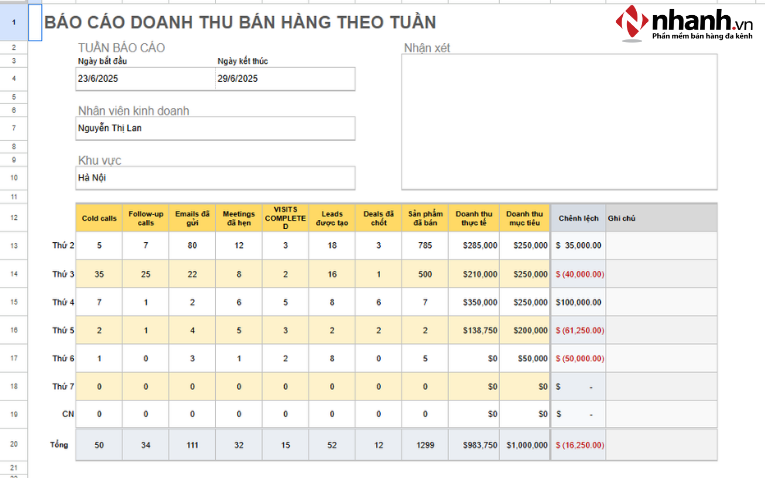Select the report title cell
The height and width of the screenshot is (478, 765).
click(240, 22)
